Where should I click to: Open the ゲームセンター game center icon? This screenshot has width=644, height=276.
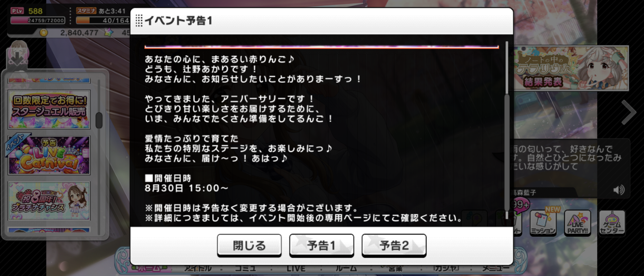pos(612,223)
